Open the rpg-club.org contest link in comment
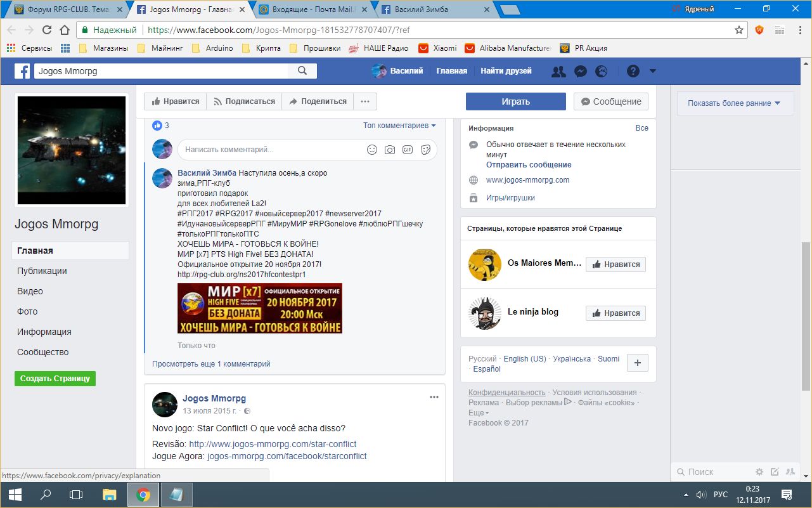The image size is (812, 508). pos(242,275)
